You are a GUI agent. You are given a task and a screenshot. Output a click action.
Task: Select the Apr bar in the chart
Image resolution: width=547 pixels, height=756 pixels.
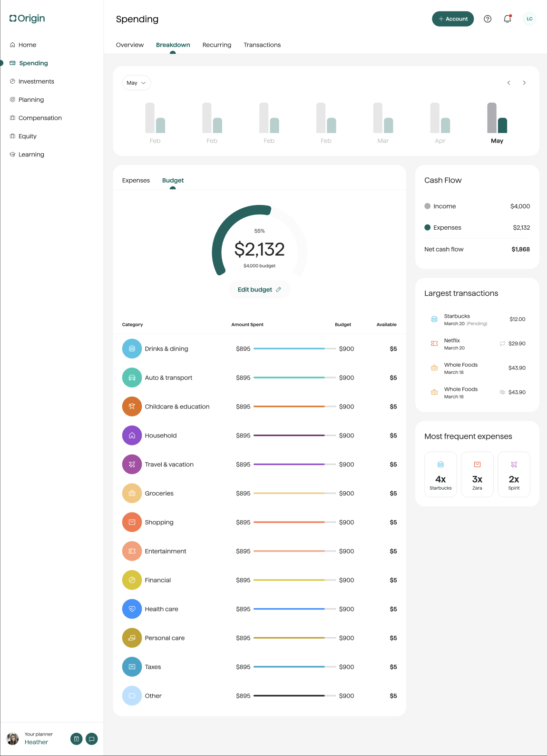click(440, 118)
